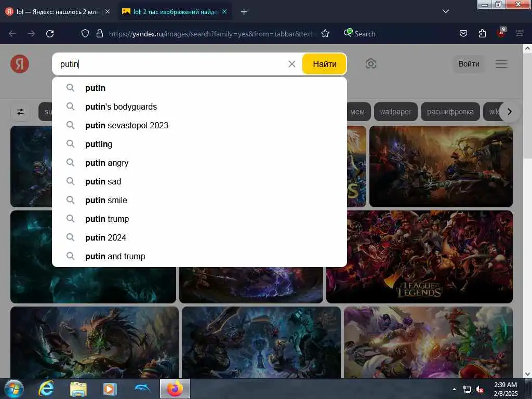Clear the search box with the X
Viewport: 532px width, 399px height.
tap(292, 64)
